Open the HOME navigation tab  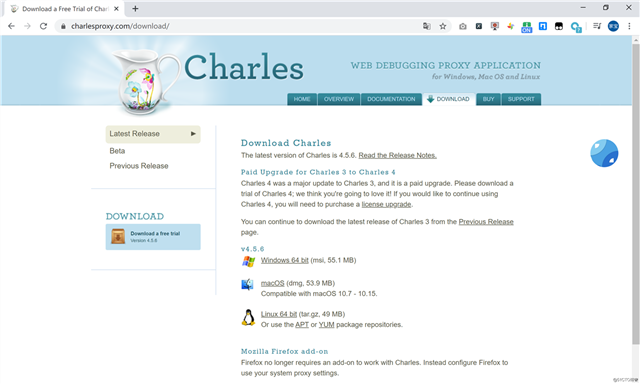click(302, 99)
